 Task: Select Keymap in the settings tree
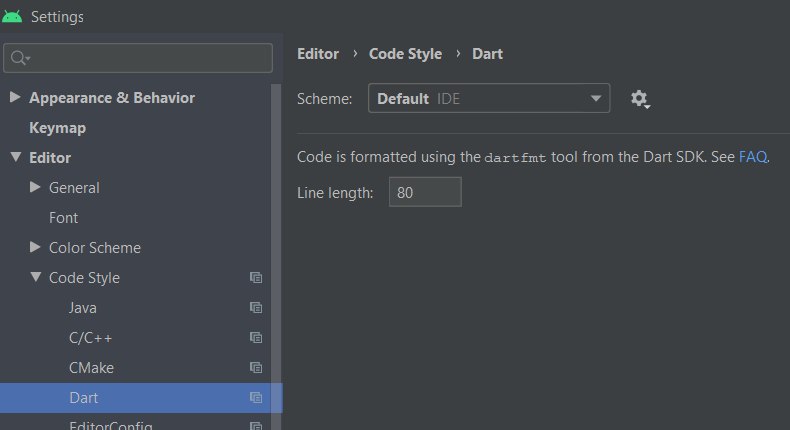click(x=57, y=128)
